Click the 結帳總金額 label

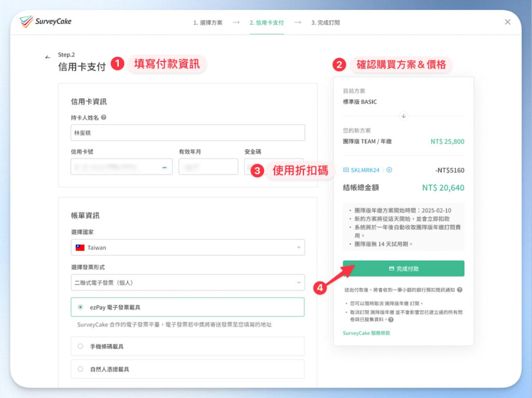pyautogui.click(x=361, y=187)
